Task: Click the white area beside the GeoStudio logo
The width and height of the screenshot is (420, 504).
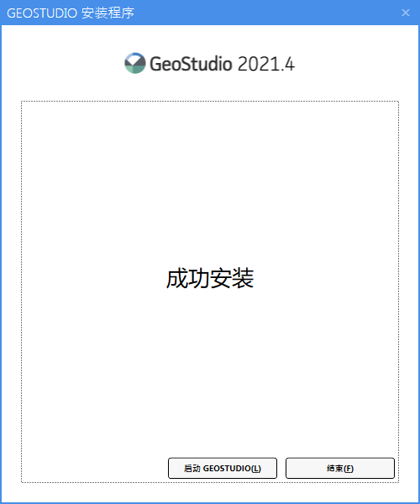Action: pyautogui.click(x=354, y=63)
